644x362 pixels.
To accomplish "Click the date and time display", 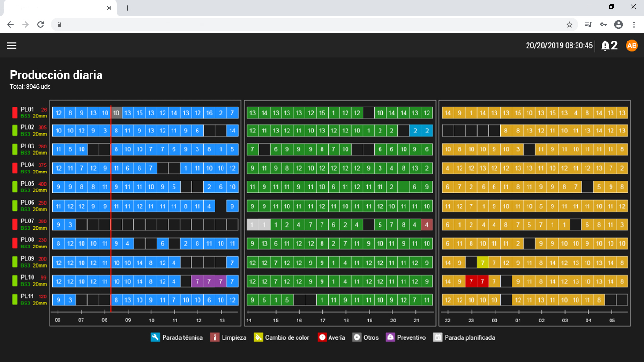I will coord(559,46).
